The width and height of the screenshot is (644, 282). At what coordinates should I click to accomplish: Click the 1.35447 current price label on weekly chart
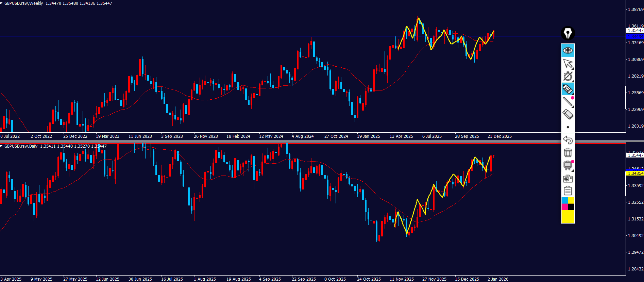[635, 31]
